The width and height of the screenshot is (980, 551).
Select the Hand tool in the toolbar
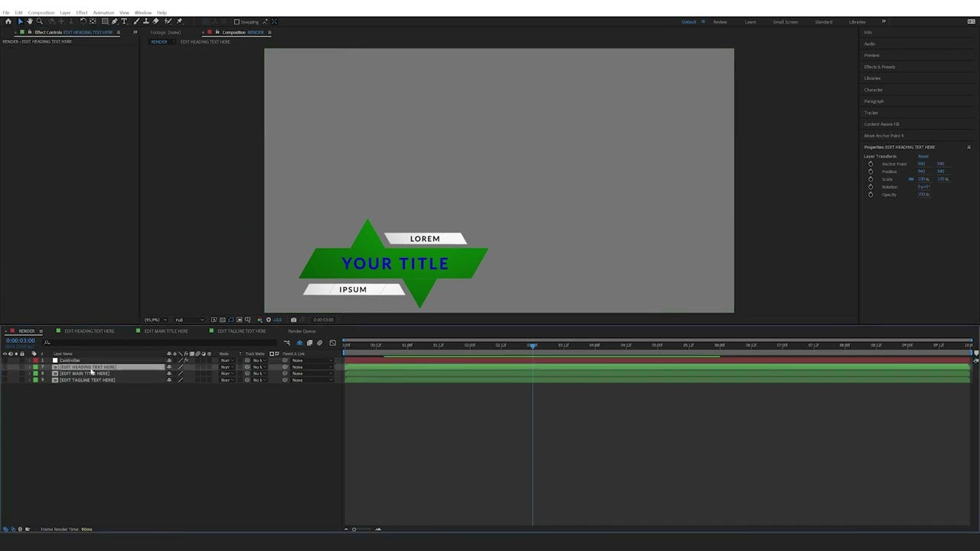point(30,21)
